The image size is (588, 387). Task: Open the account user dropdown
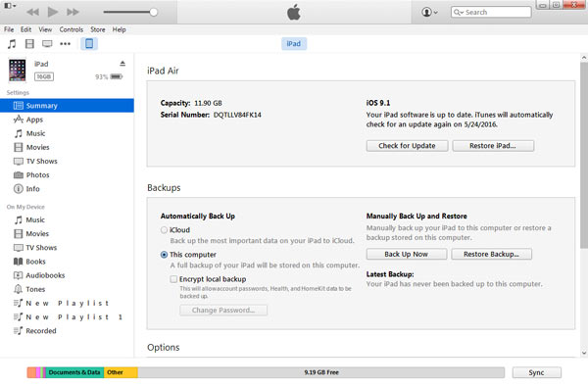click(429, 12)
